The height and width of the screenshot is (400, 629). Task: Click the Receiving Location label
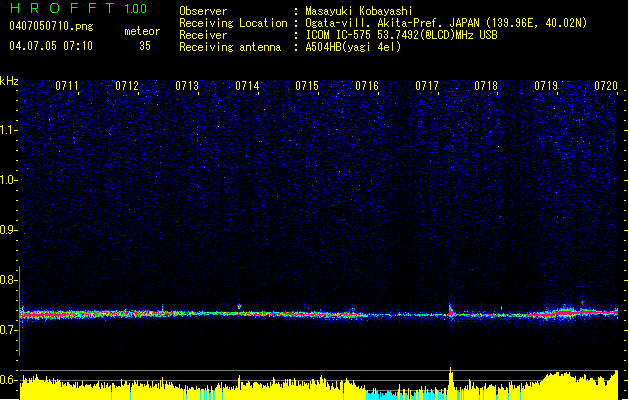[x=233, y=23]
